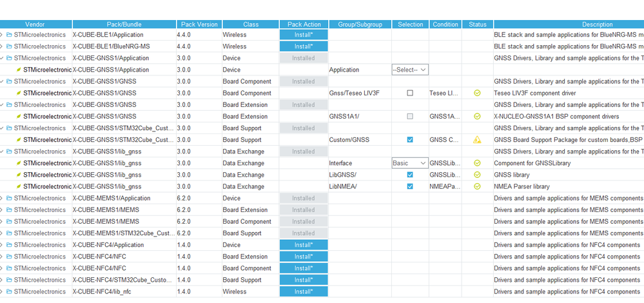This screenshot has width=644, height=303.
Task: Expand the X-CUBE-BLE1/BlueNRG-MS row arrow
Action: [2, 46]
